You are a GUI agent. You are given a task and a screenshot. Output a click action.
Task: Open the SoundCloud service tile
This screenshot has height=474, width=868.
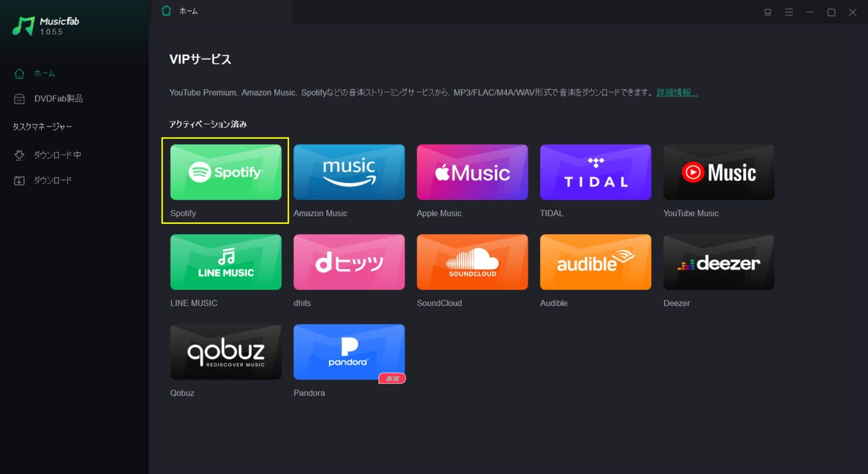472,262
